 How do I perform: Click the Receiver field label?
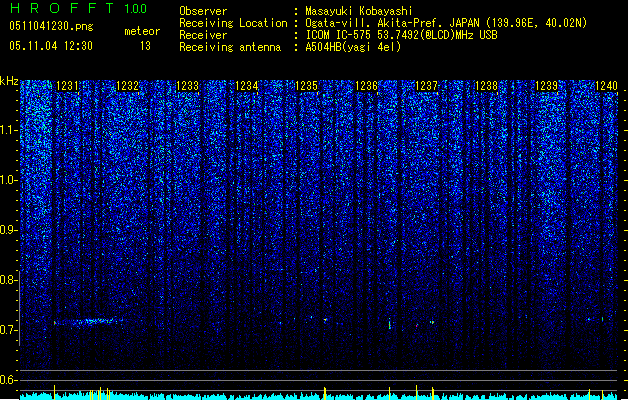coord(203,35)
